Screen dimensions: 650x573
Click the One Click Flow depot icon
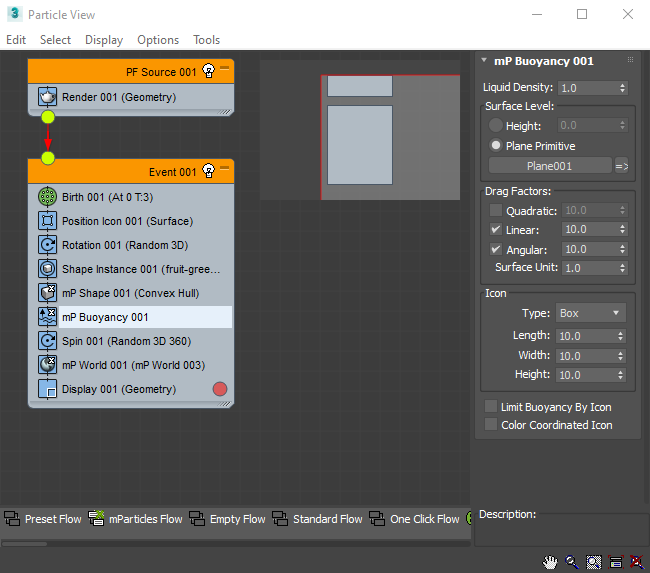[377, 519]
